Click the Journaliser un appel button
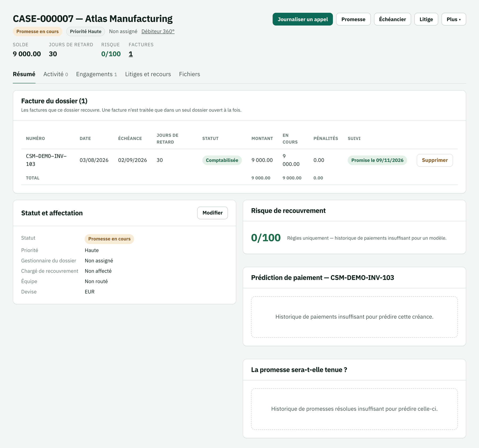This screenshot has height=448, width=479. [303, 19]
